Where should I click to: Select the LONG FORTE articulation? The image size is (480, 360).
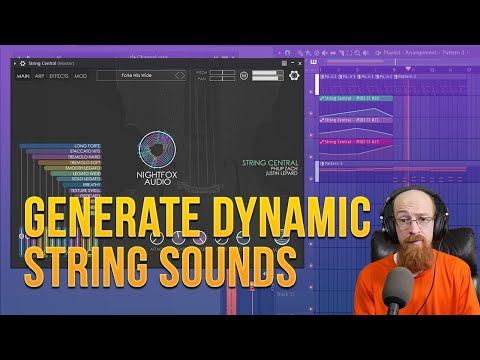pos(60,146)
